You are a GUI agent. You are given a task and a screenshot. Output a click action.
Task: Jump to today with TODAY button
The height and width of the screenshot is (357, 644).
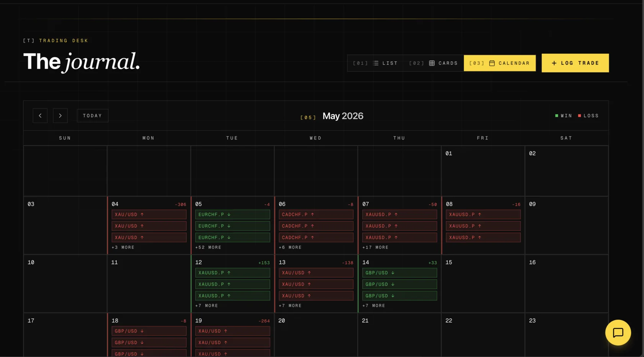click(92, 116)
